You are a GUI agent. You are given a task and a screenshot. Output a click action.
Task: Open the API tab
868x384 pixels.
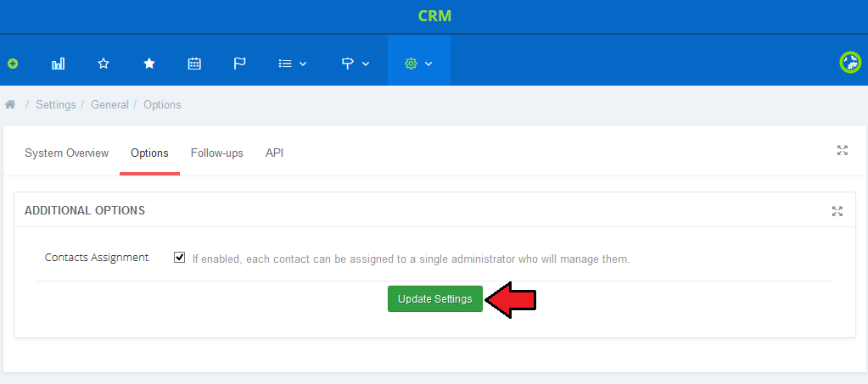pos(275,153)
